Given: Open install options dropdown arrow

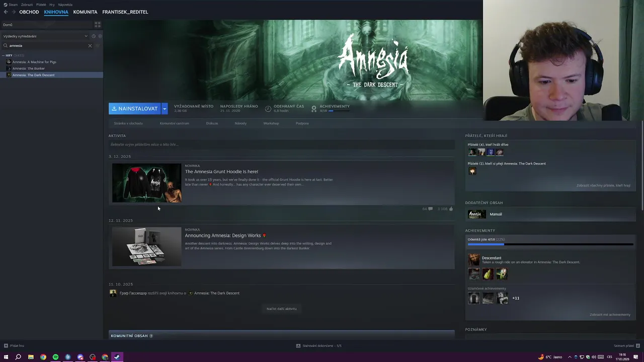Looking at the screenshot, I should (165, 109).
